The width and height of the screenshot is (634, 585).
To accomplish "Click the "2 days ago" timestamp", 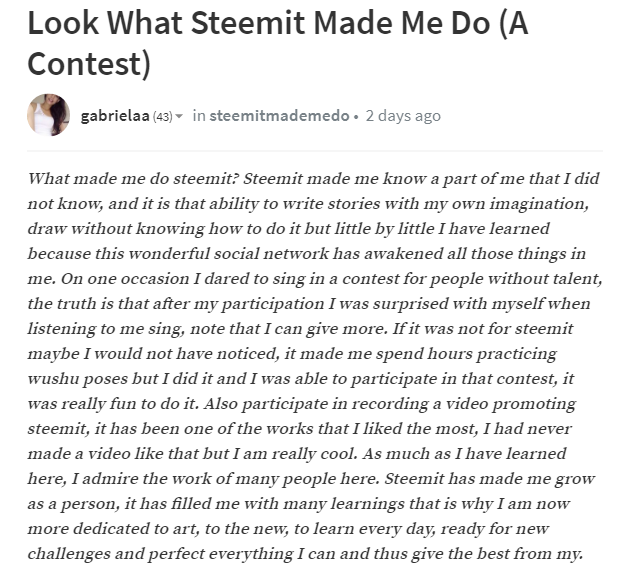I will tap(402, 116).
